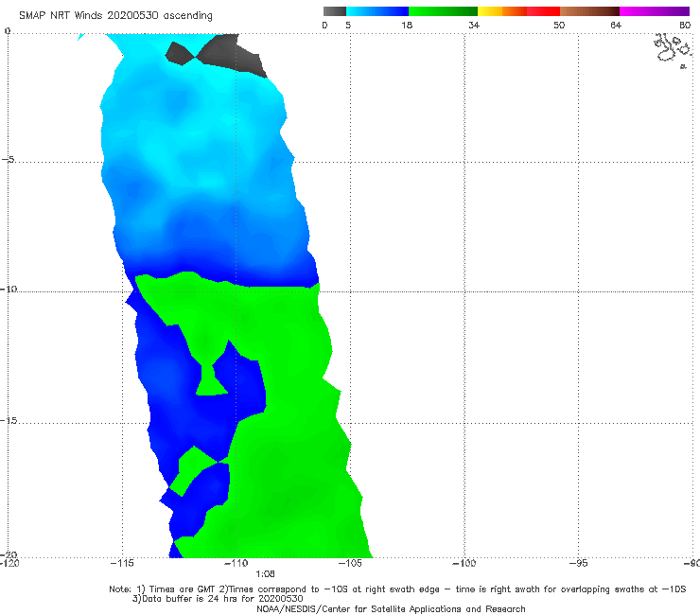Click the note '3)Data buffer is 24 hrs for 20200530'
Screen dimensions: 700x615
(218, 599)
